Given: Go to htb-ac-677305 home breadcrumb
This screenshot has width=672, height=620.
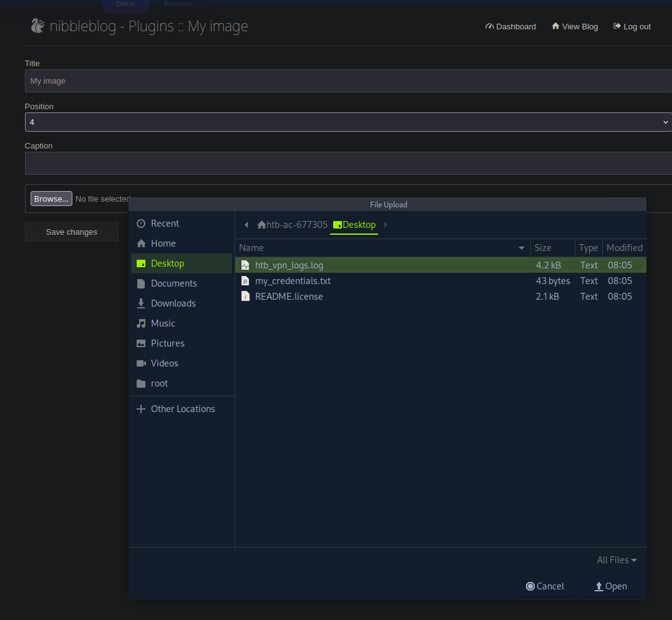Looking at the screenshot, I should tap(293, 225).
